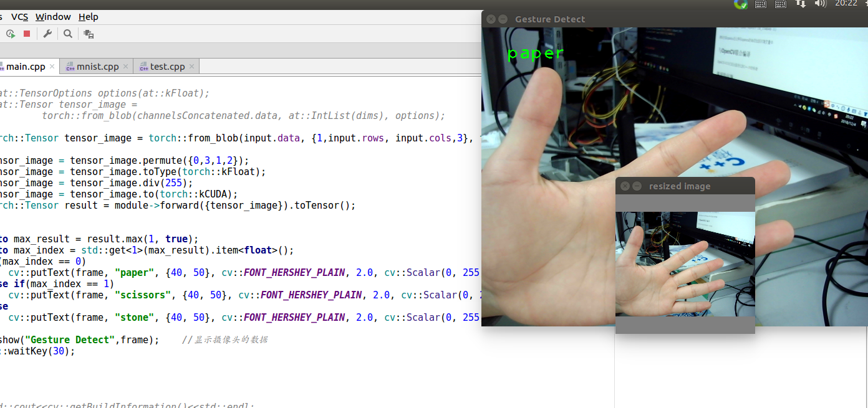Click the module->forward call line
Image resolution: width=868 pixels, height=408 pixels.
178,206
